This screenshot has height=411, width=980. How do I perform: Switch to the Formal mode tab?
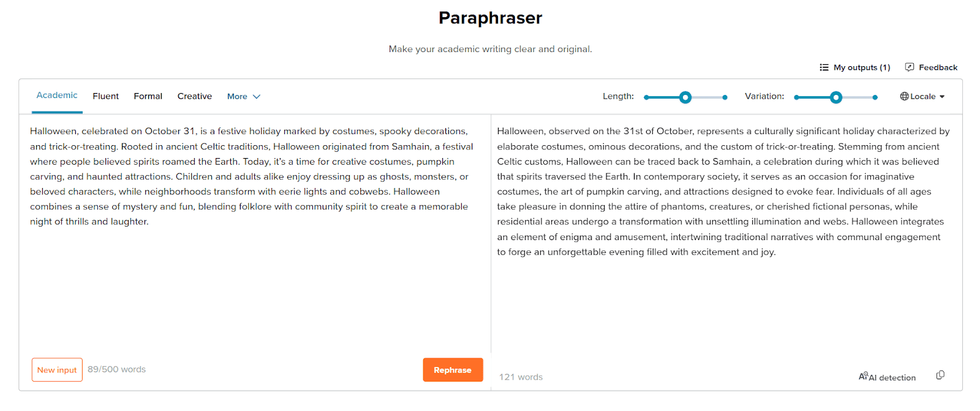point(148,96)
